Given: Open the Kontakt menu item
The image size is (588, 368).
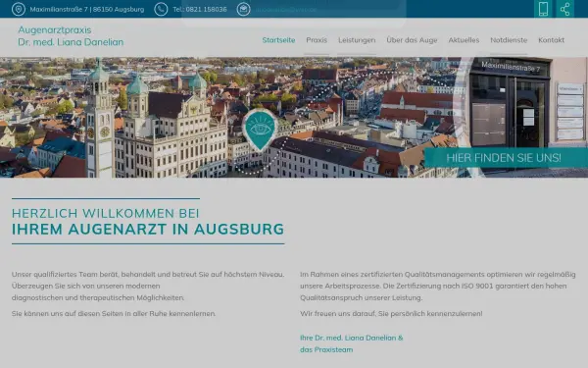Looking at the screenshot, I should click(551, 40).
